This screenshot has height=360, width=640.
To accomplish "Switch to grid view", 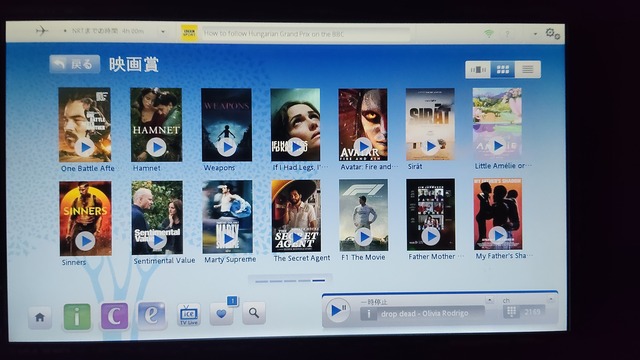I will tap(502, 70).
